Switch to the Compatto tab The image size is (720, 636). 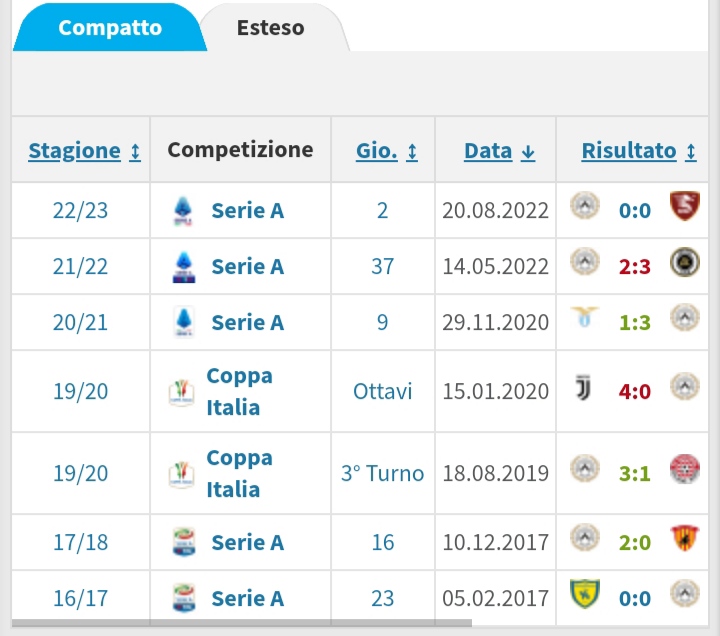pyautogui.click(x=110, y=27)
